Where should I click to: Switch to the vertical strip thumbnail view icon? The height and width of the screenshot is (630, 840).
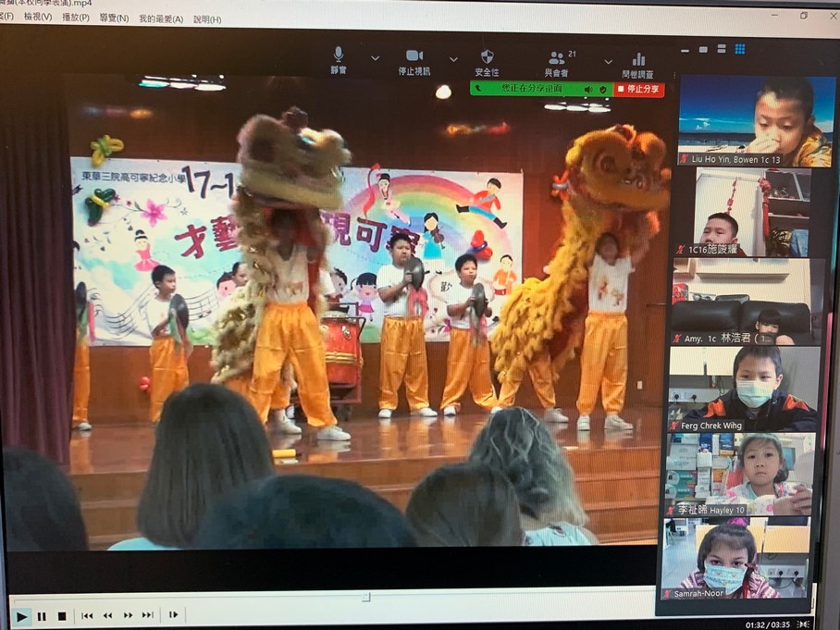click(722, 49)
